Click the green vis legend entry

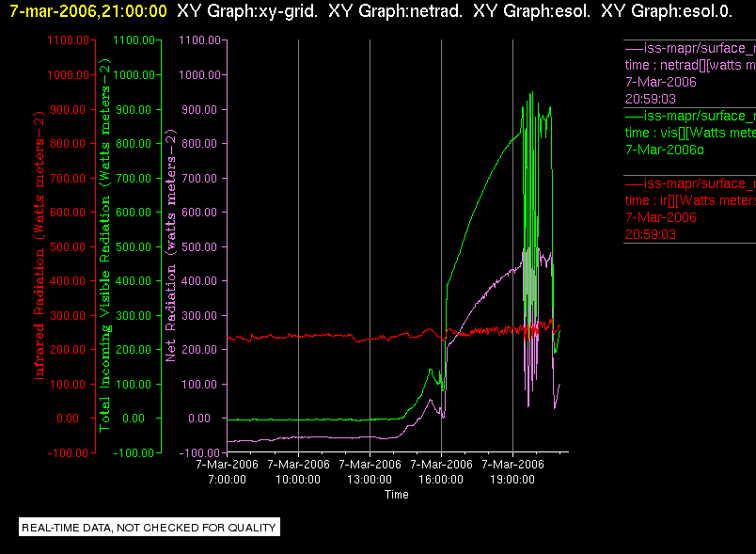(x=690, y=133)
